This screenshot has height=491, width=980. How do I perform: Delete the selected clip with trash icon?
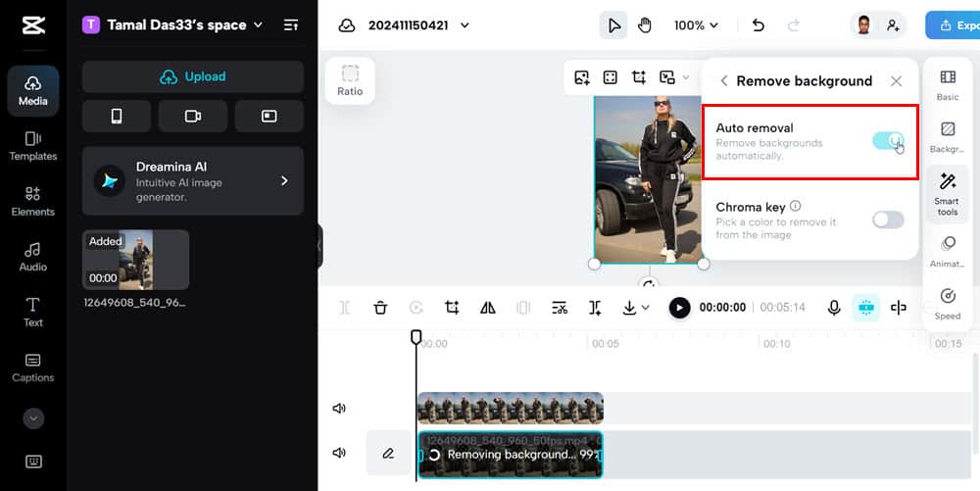point(380,308)
